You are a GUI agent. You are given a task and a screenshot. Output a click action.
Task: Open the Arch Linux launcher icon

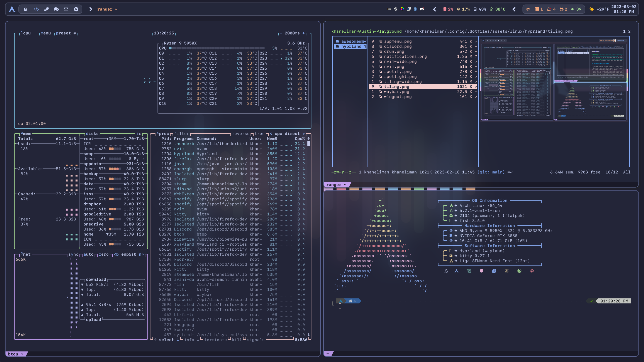(x=12, y=9)
